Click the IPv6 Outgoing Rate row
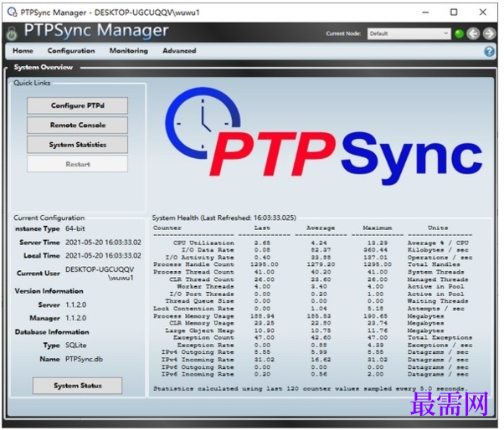This screenshot has height=430, width=504. click(313, 367)
